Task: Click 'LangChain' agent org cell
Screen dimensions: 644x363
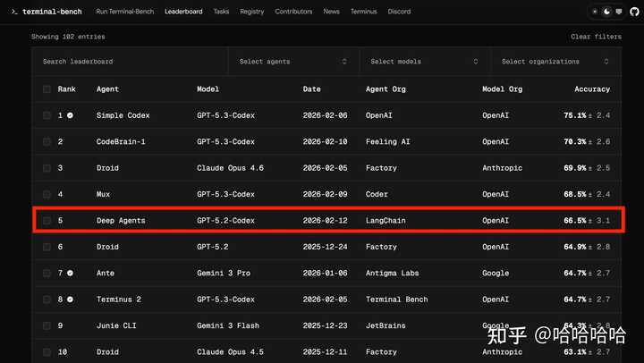Action: 386,221
